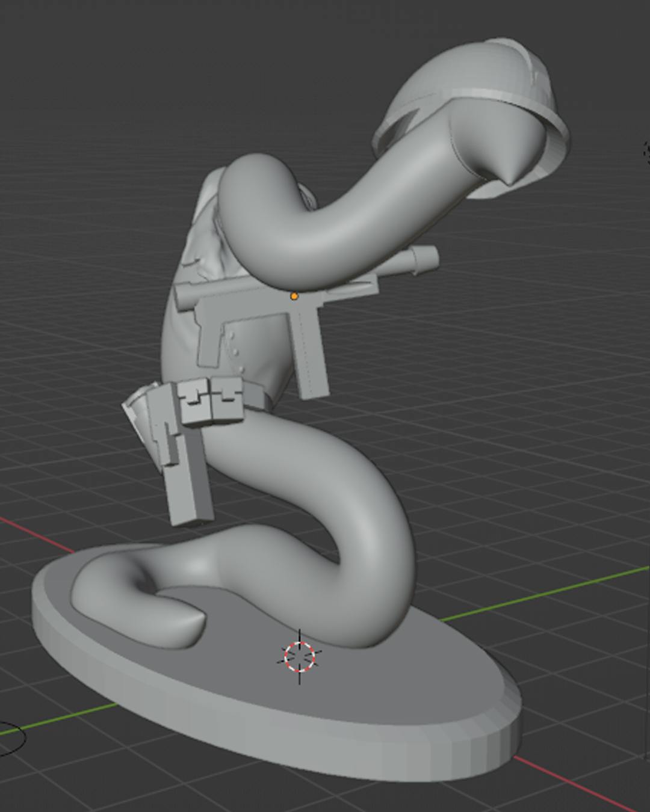This screenshot has height=812, width=650.
Task: Click the holstered pistol hanging from belt
Action: (x=184, y=475)
